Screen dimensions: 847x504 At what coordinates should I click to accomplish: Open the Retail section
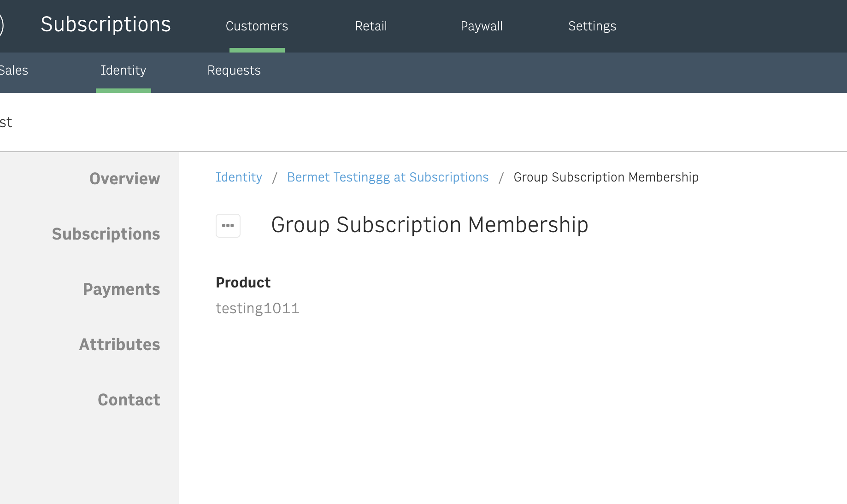coord(371,26)
